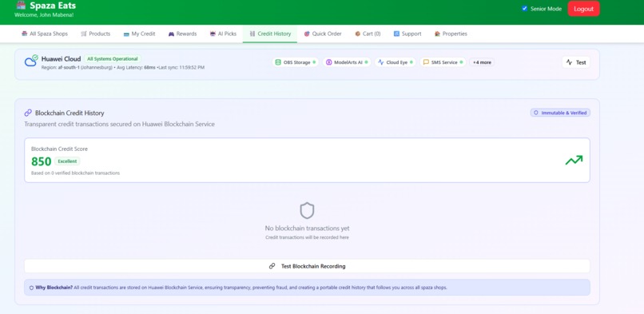Switch to the Products tab
The width and height of the screenshot is (644, 314).
[x=95, y=34]
